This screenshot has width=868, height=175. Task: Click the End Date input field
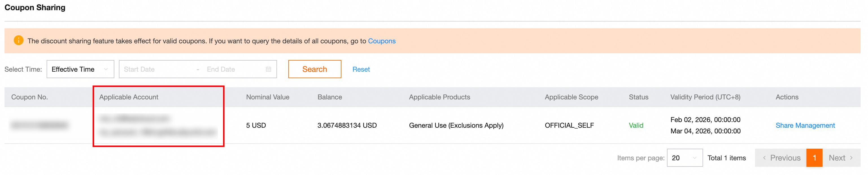[x=234, y=69]
